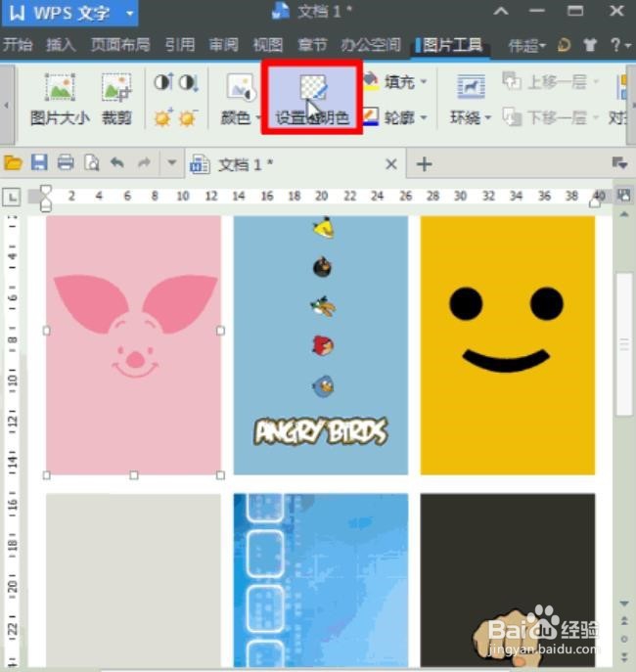Increase picture contrast
Image resolution: width=636 pixels, height=672 pixels.
point(163,82)
